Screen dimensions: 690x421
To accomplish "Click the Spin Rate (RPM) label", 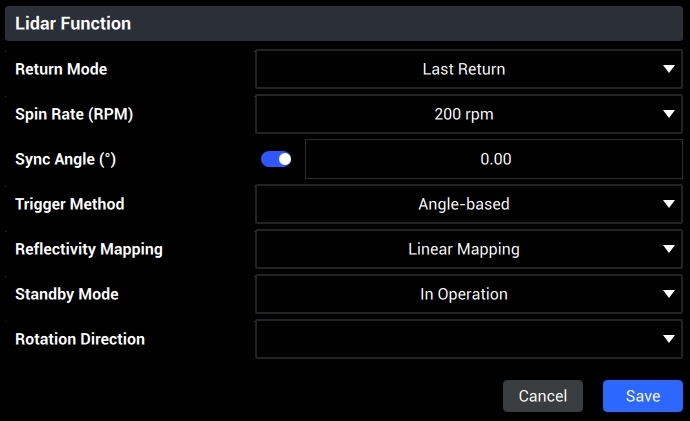I will tap(74, 114).
